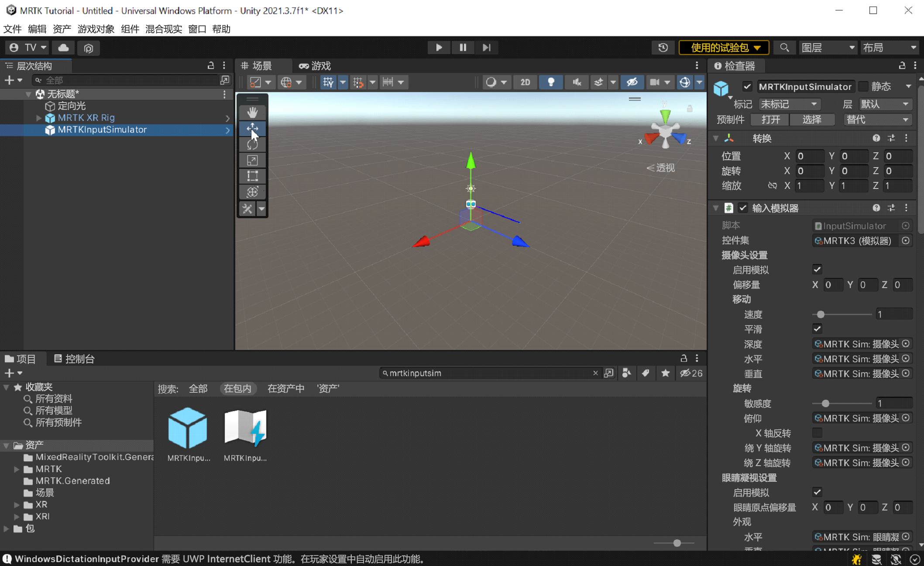Click the Step frame button
Viewport: 924px width, 566px height.
(x=486, y=47)
